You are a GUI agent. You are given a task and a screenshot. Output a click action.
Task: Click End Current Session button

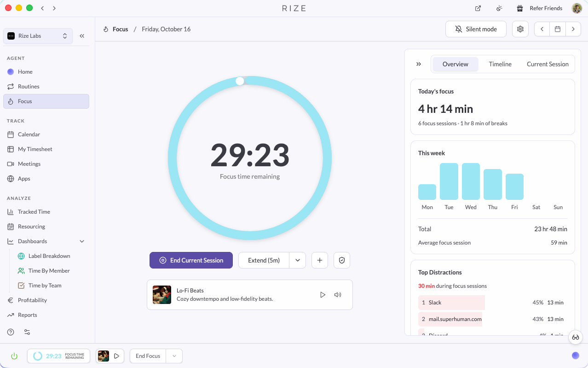point(191,260)
